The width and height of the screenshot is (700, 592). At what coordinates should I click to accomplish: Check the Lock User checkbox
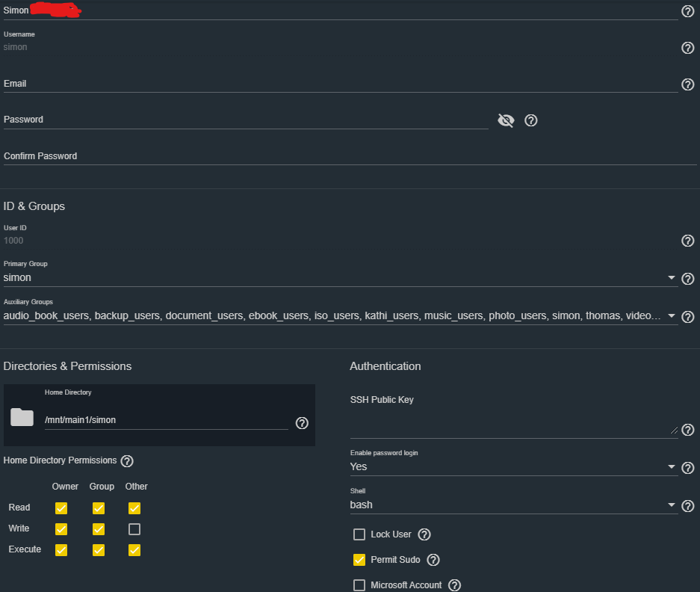pos(359,534)
